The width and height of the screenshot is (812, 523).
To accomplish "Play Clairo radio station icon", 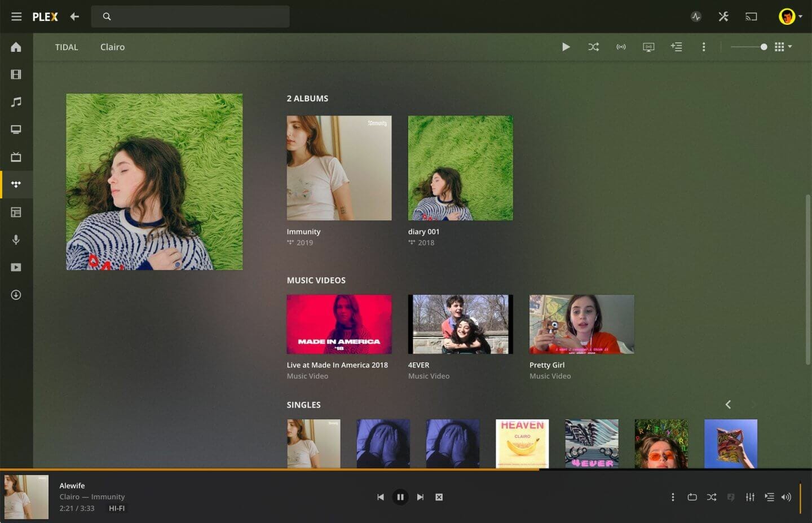I will [x=621, y=47].
